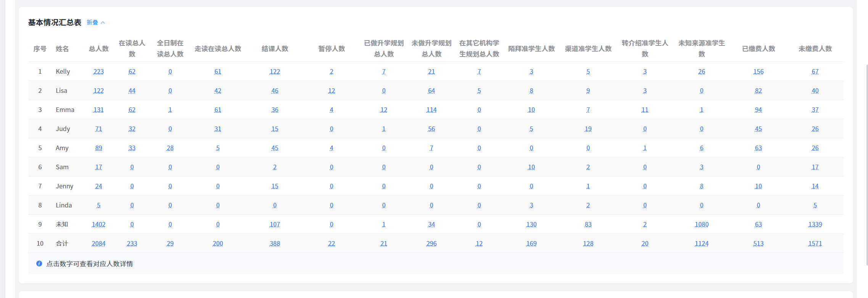This screenshot has width=868, height=298.
Task: Open Judy's 已缴费人数 value 45
Action: (758, 129)
